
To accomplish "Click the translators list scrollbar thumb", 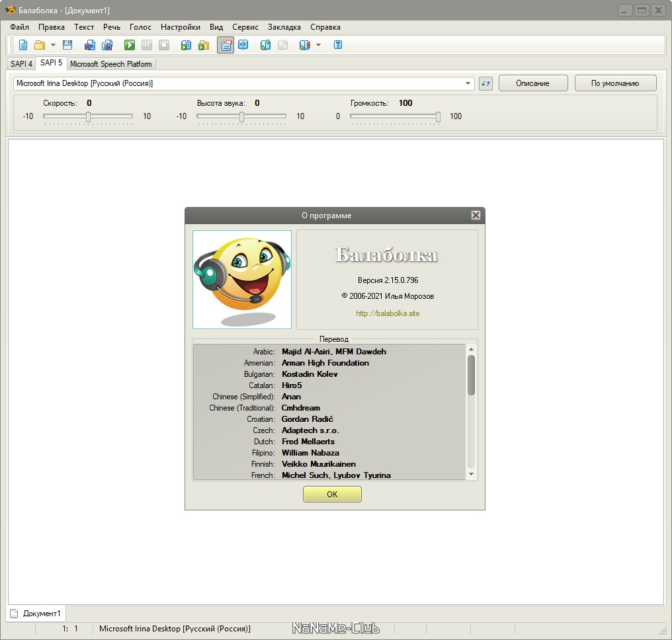I will (x=471, y=375).
